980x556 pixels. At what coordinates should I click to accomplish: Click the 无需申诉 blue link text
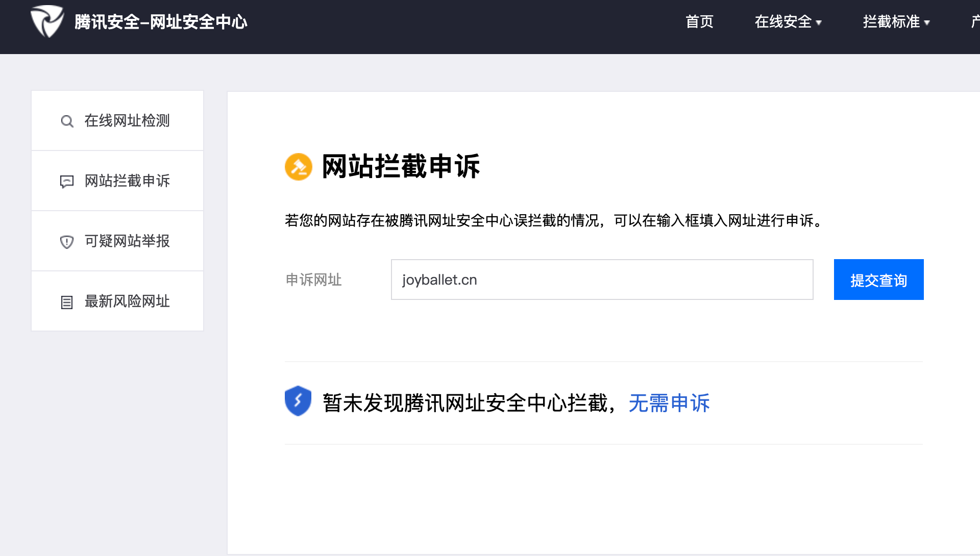click(669, 403)
